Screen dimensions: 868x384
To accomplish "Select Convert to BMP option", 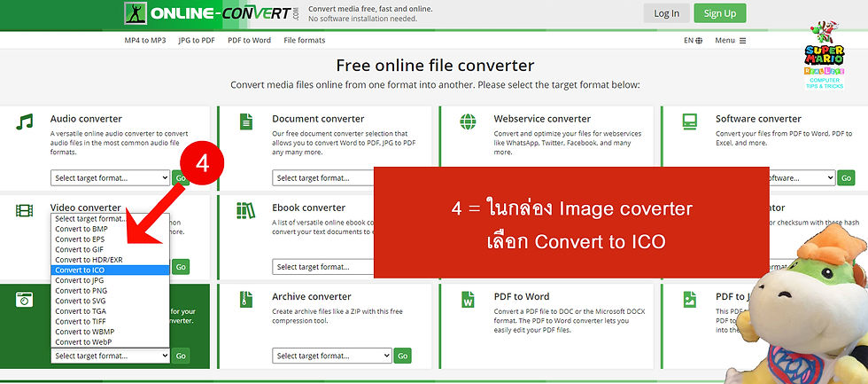I will coord(110,229).
